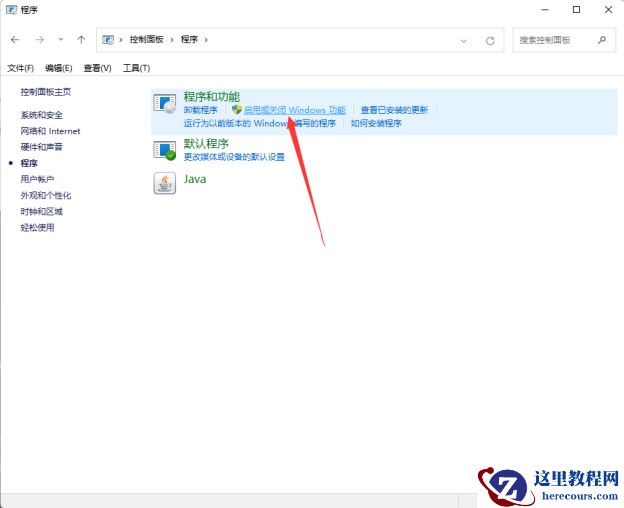Click the window title bar icon

[11, 10]
